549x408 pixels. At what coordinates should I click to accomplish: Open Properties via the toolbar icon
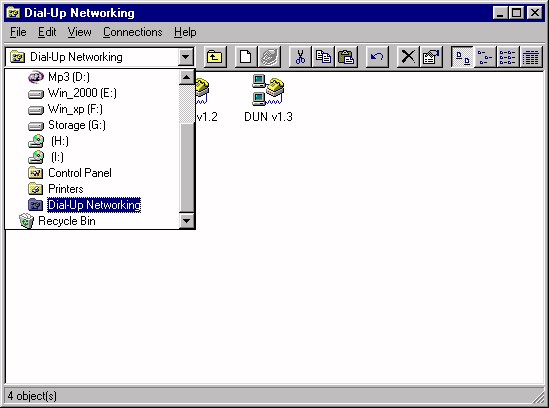point(431,57)
